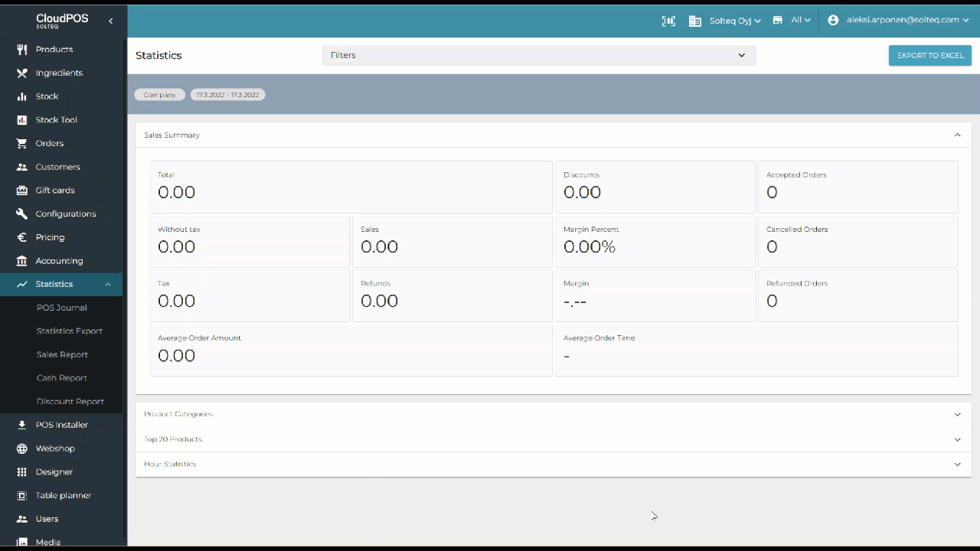Click the Products fork-and-knife icon
The image size is (980, 551).
22,49
